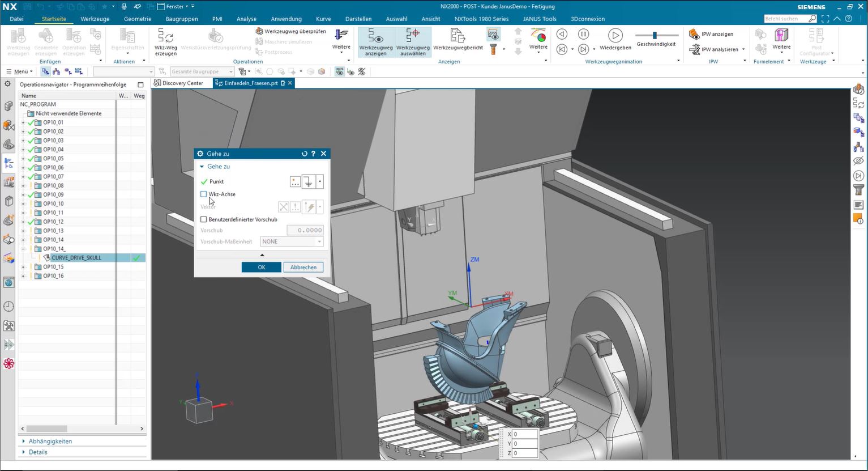Expand the OP10_01 tree node
Image resolution: width=868 pixels, height=471 pixels.
point(23,122)
